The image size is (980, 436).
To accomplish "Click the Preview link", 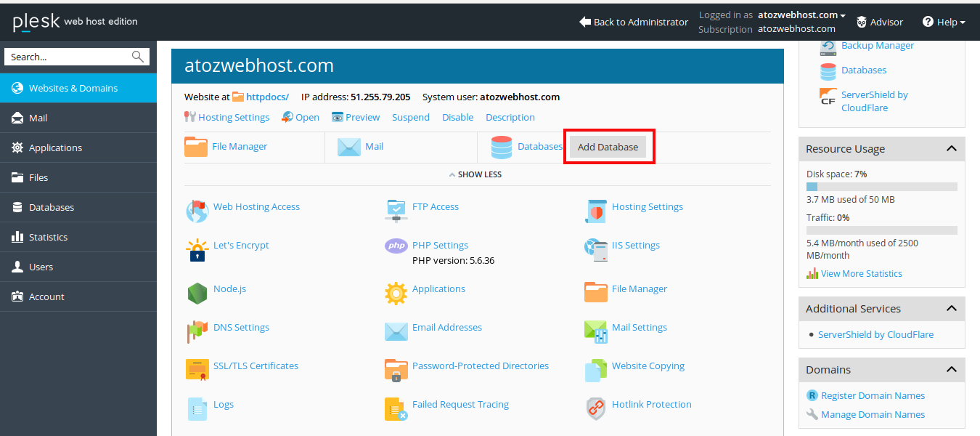I will (356, 117).
